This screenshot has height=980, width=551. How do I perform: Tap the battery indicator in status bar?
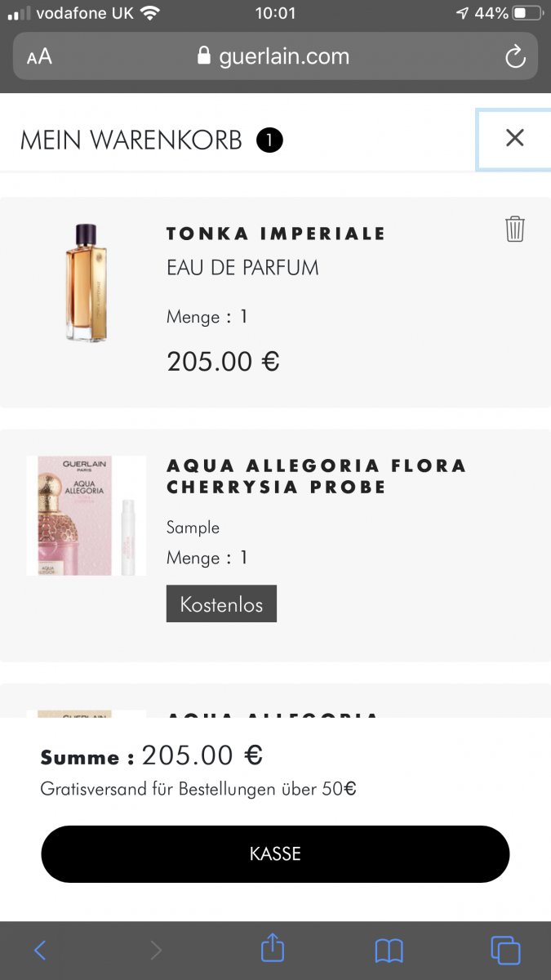coord(527,13)
